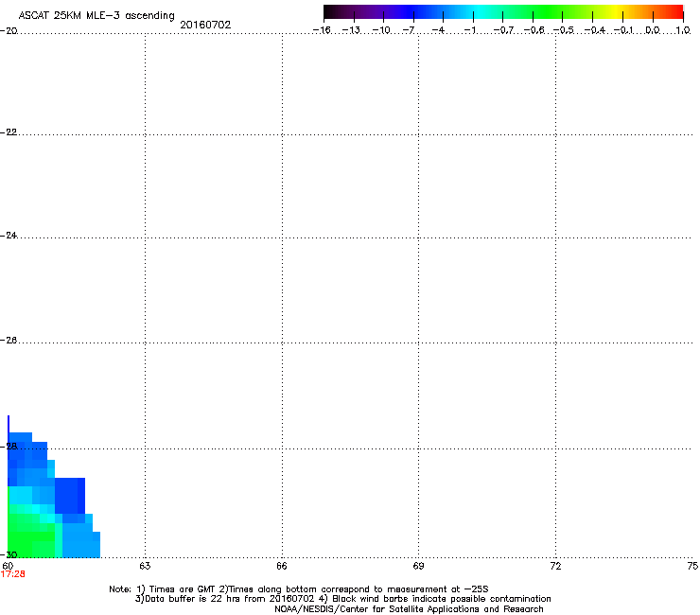Click the note line "Times are GMT"
The image size is (700, 615).
[299, 589]
